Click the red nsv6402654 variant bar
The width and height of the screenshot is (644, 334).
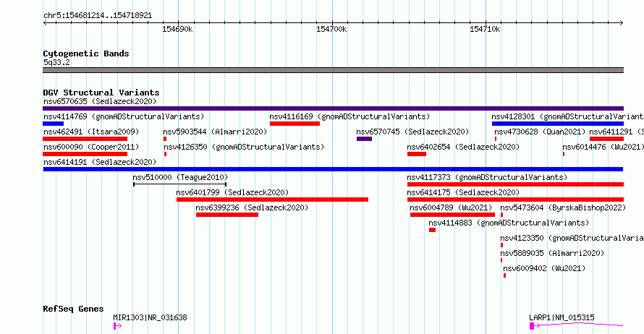[x=417, y=154]
